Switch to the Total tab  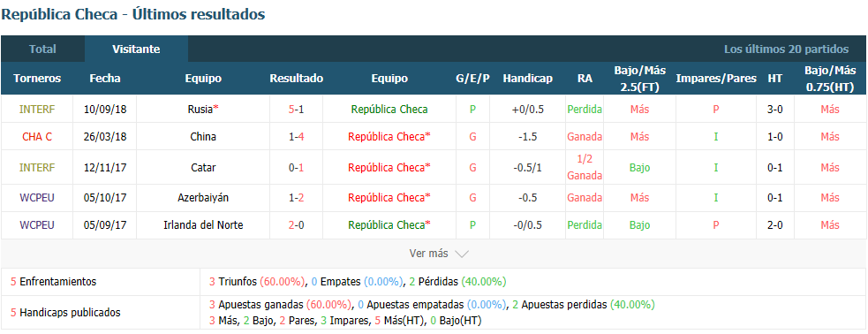tap(42, 49)
